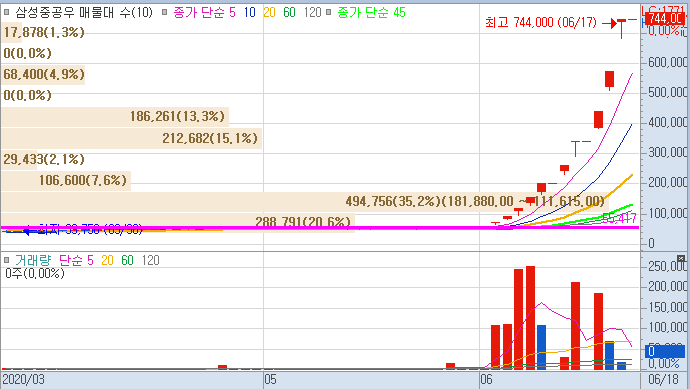Click the 05 month label on time axis
690x389 pixels.
pos(270,379)
